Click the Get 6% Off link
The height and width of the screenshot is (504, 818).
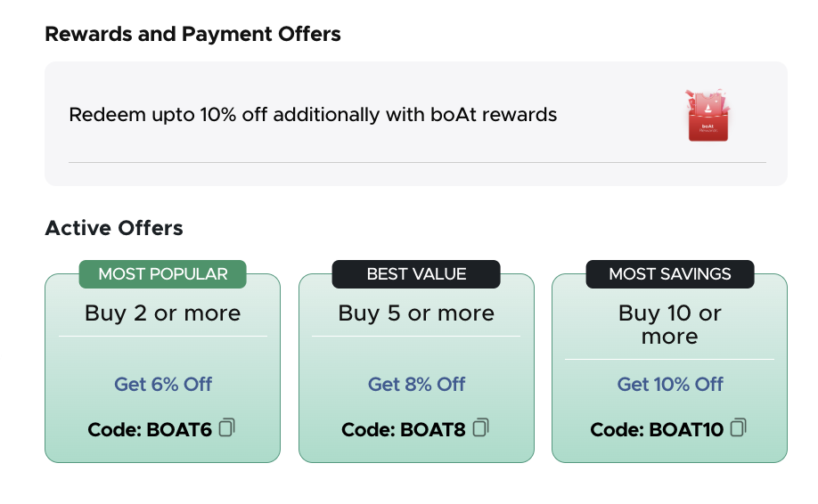pos(163,385)
